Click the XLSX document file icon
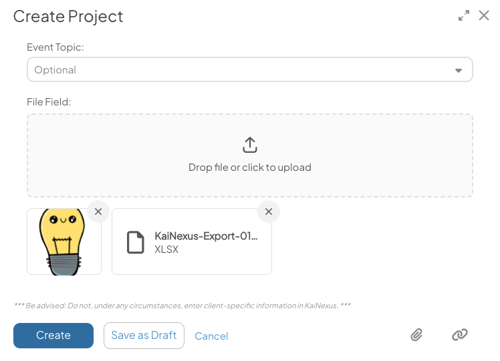Viewport: 500px width, 361px height. coord(136,242)
